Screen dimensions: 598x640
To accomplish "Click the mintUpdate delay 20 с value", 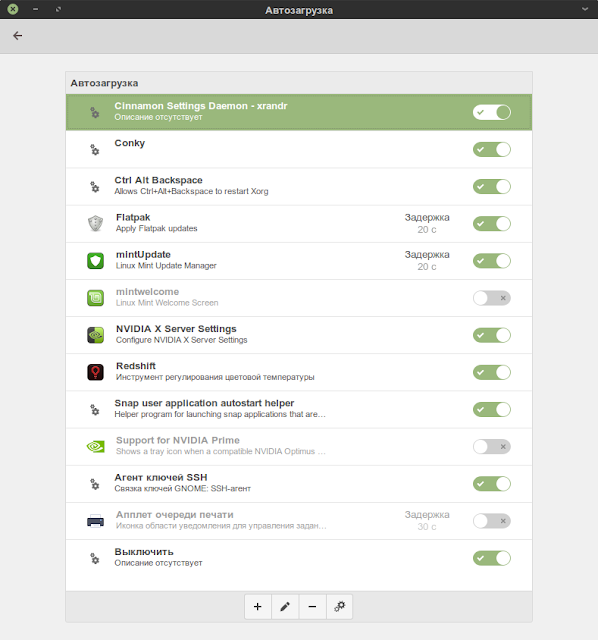I will 427,267.
